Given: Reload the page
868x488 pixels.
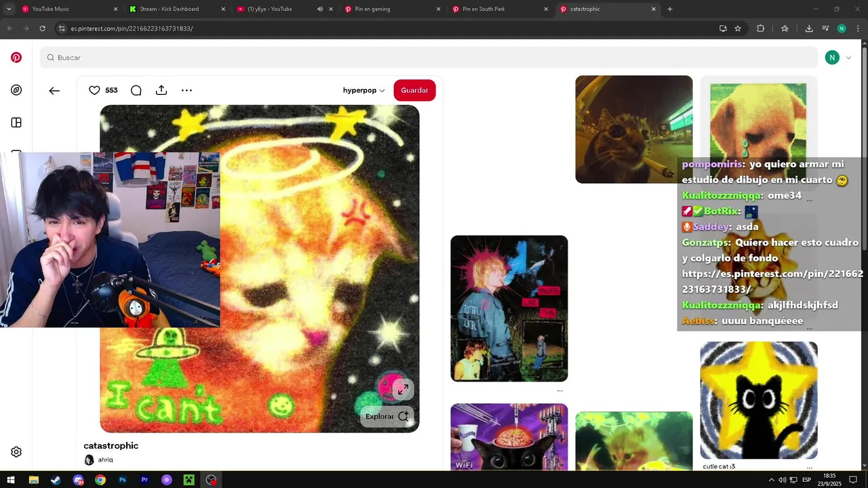Looking at the screenshot, I should click(x=42, y=28).
